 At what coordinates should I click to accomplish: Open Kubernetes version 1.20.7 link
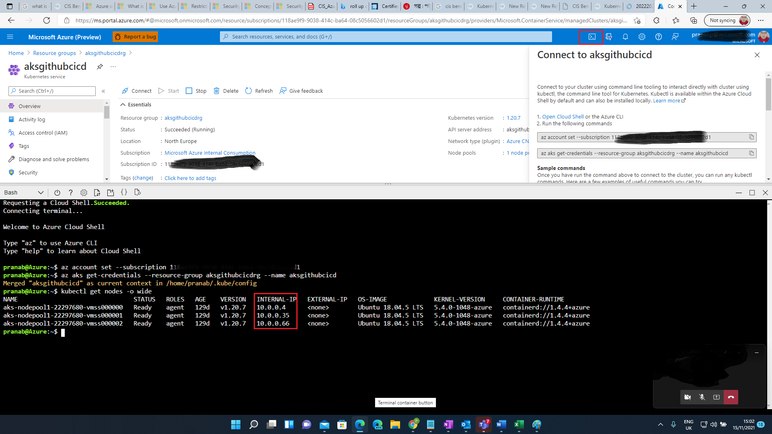pyautogui.click(x=514, y=118)
